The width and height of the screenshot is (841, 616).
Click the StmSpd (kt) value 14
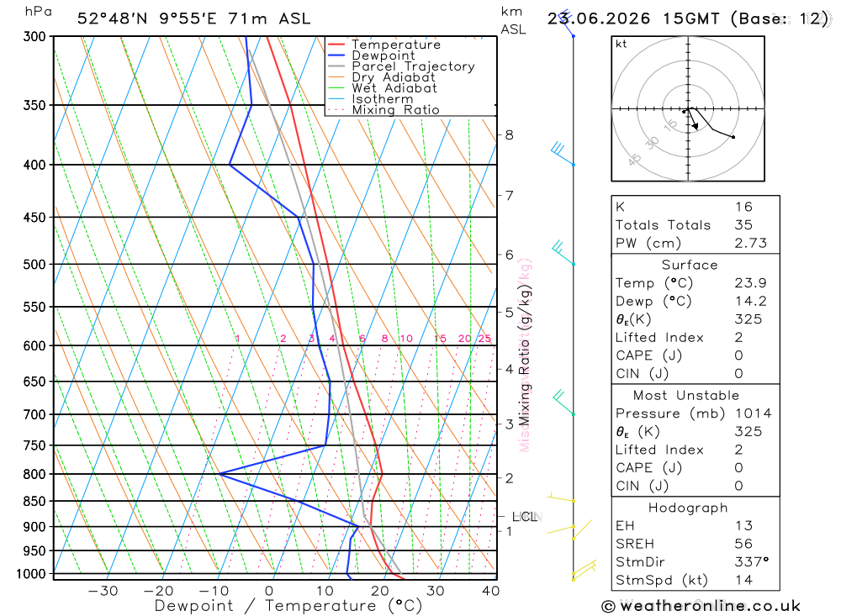[x=744, y=580]
